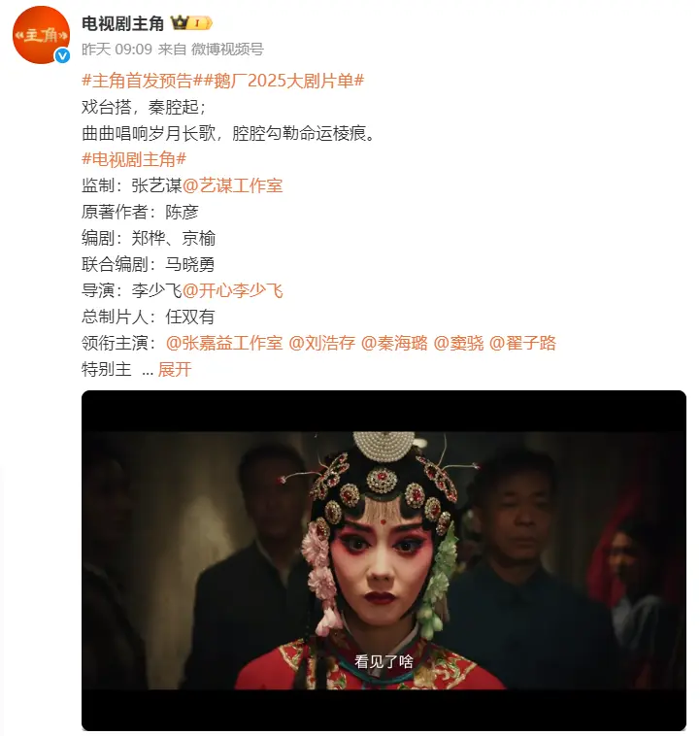Viewport: 700px width, 736px height.
Task: Click the 看见了啥 subtitle in video
Action: click(384, 662)
